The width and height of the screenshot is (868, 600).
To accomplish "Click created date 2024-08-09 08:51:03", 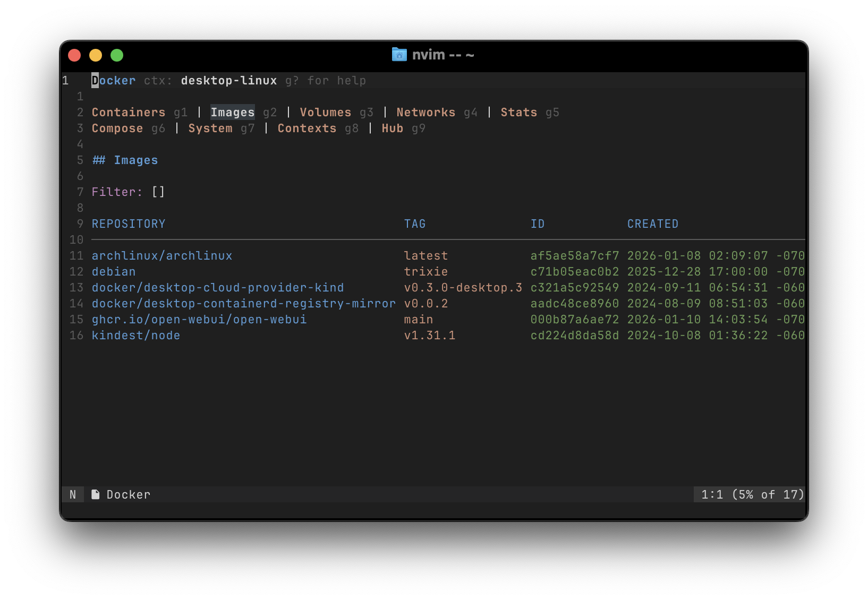I will click(x=697, y=304).
